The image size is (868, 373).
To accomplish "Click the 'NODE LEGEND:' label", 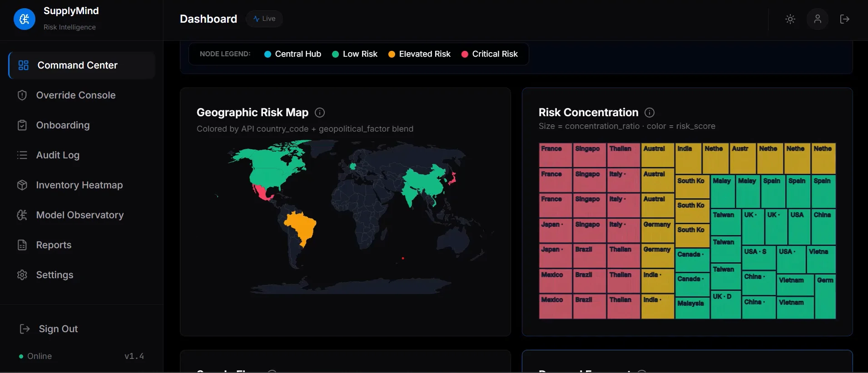I will coord(225,54).
